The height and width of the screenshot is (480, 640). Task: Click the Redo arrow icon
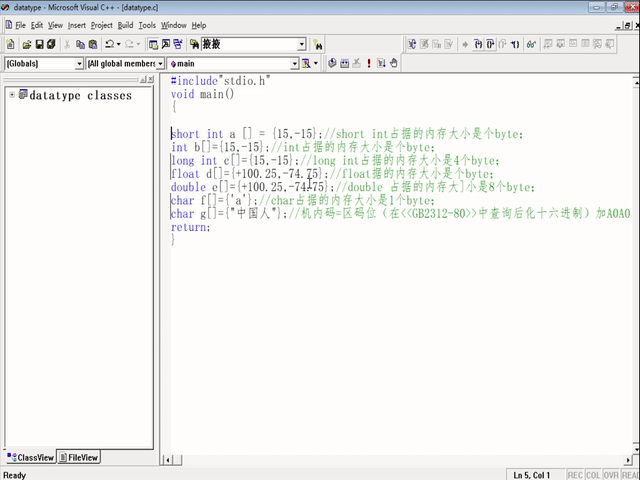point(129,44)
